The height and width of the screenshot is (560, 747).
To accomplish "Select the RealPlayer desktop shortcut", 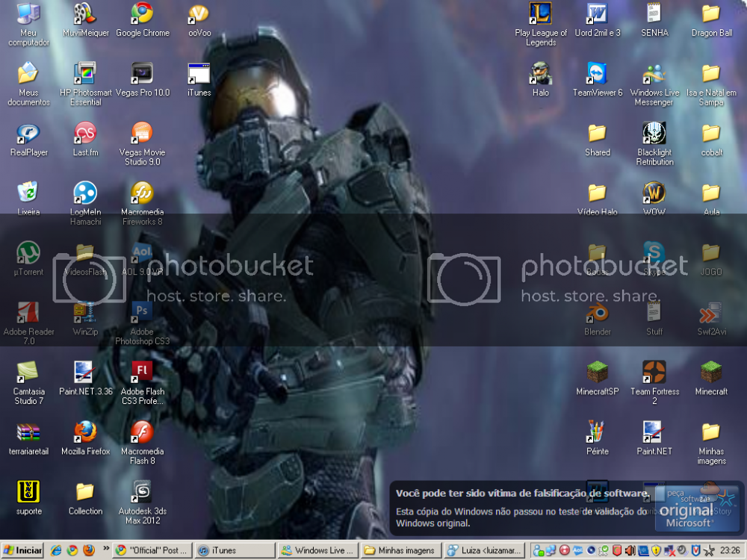I will [28, 140].
